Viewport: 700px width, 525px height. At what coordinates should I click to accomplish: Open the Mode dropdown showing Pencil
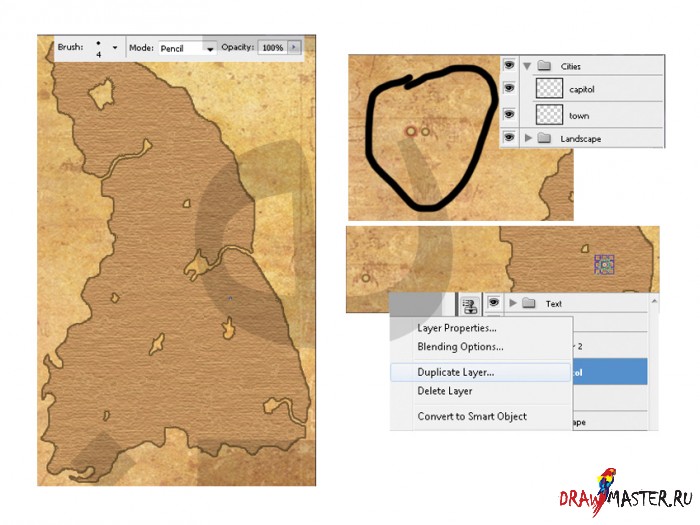pos(188,48)
